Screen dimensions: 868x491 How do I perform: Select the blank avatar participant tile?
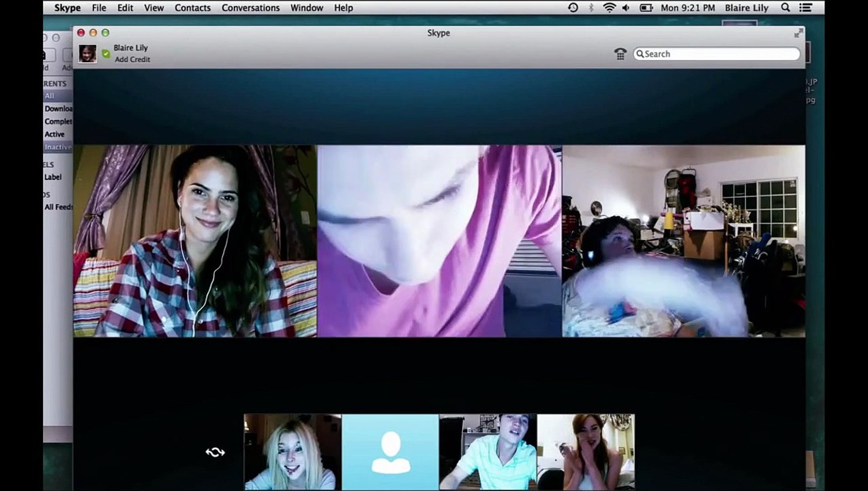pos(390,451)
